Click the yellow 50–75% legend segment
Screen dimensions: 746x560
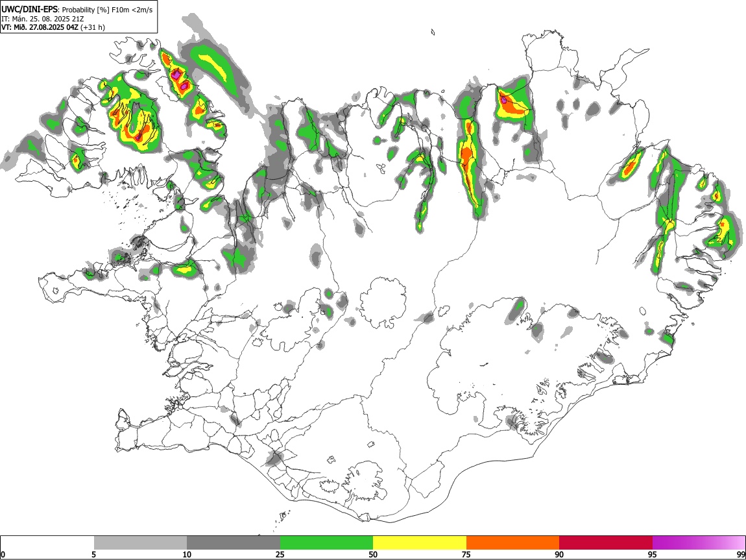click(x=420, y=543)
